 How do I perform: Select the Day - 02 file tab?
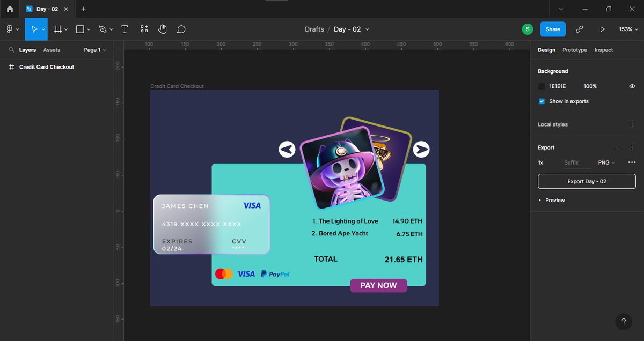coord(47,9)
